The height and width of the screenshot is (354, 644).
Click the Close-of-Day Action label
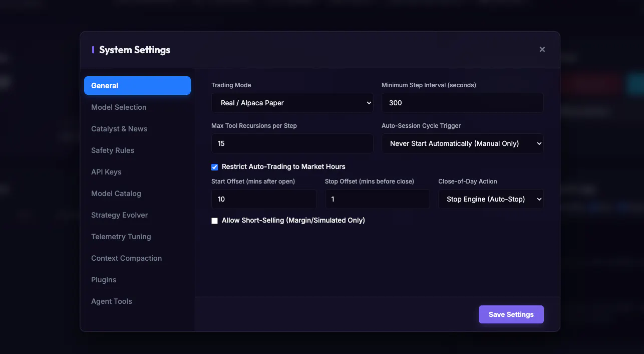click(x=468, y=181)
